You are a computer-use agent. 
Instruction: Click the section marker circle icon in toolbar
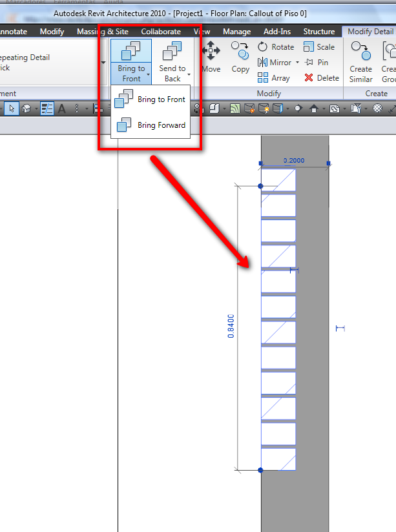click(x=298, y=108)
